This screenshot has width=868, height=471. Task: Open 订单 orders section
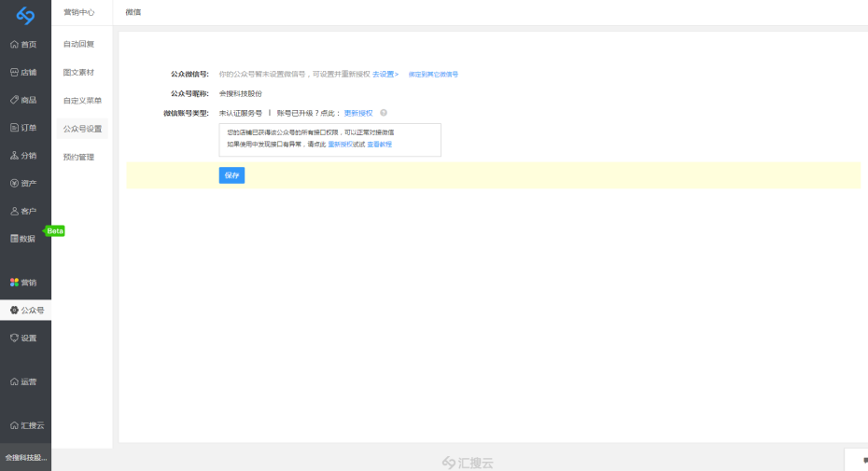25,128
